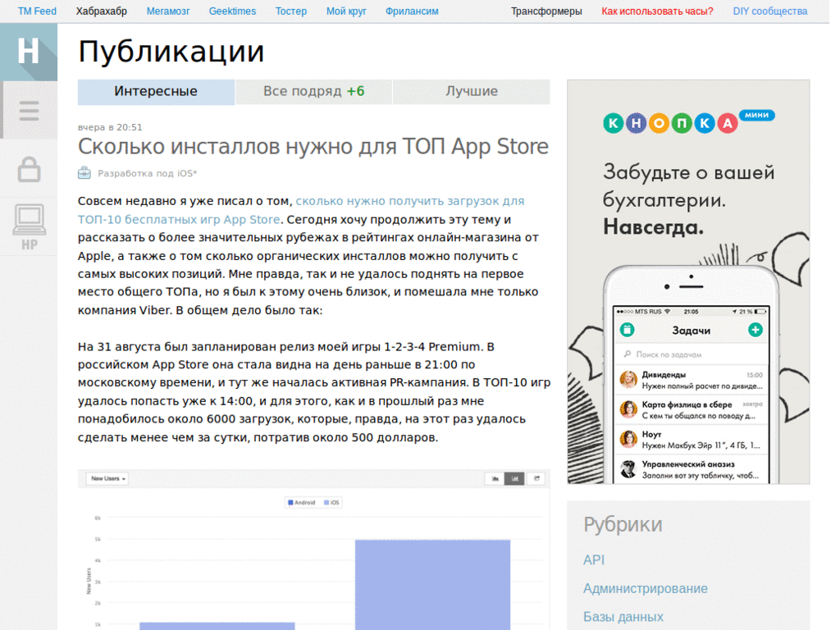
Task: Click the export icon on the chart
Action: (x=536, y=477)
